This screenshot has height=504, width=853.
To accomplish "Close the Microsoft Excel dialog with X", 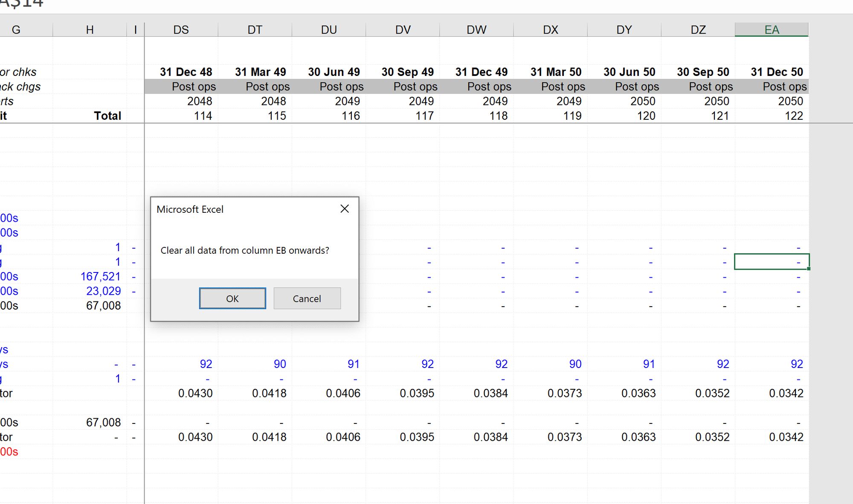I will click(345, 209).
